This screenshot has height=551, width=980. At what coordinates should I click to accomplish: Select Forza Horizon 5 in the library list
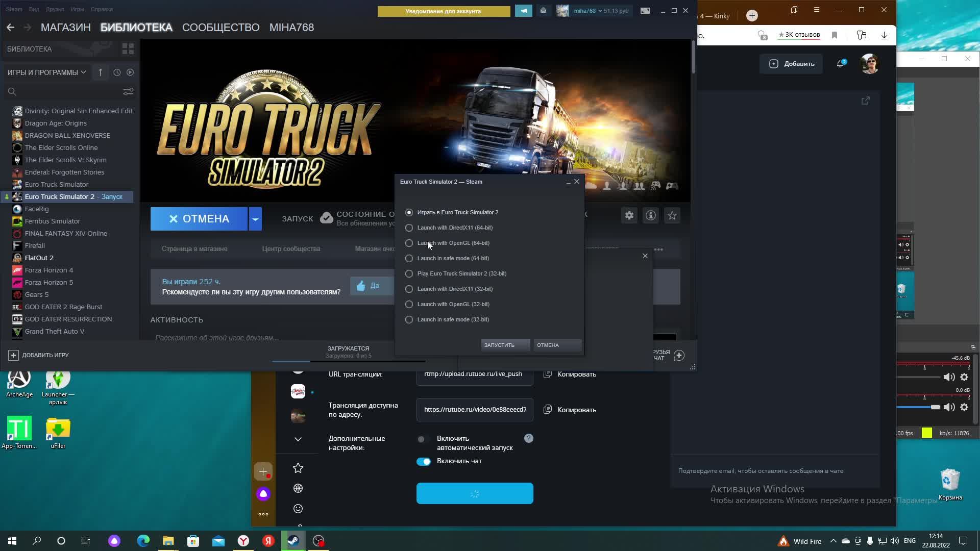49,282
